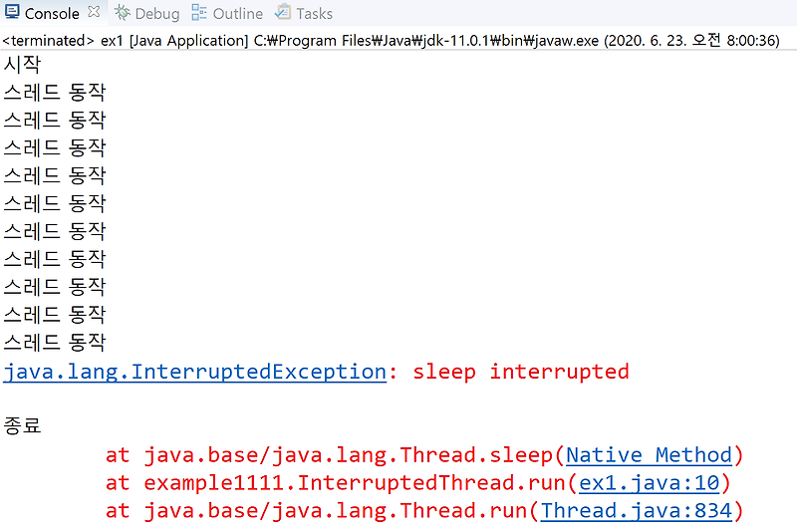Open the java.lang.InterruptedException link

pos(194,372)
